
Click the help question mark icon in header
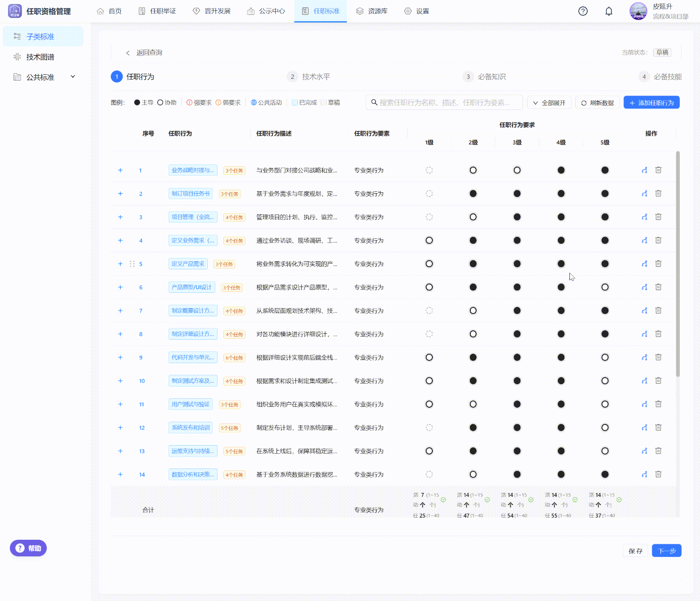click(583, 11)
